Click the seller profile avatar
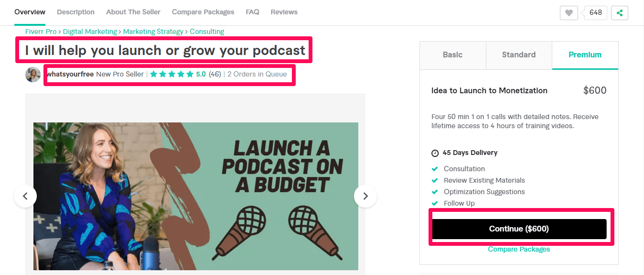The image size is (644, 275). point(33,75)
